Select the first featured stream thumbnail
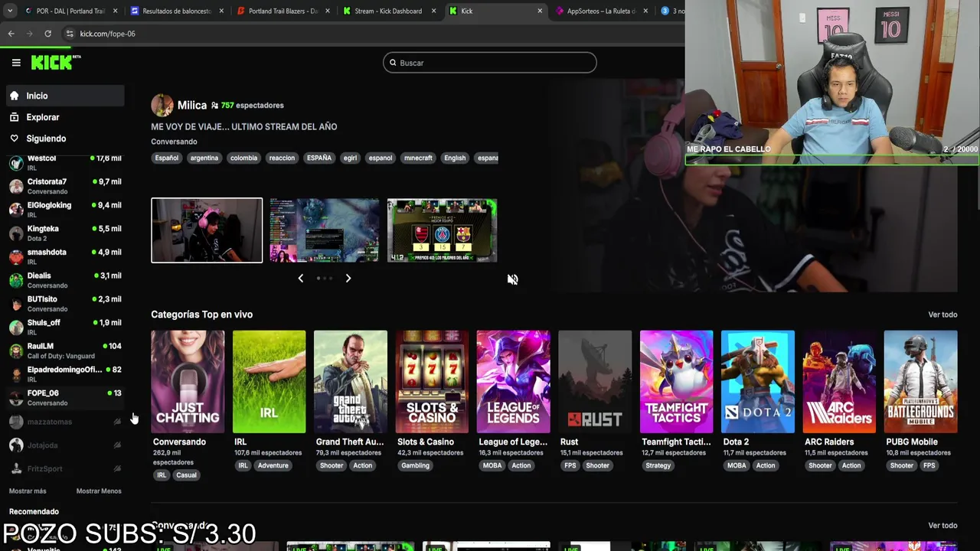Image resolution: width=980 pixels, height=551 pixels. point(207,230)
